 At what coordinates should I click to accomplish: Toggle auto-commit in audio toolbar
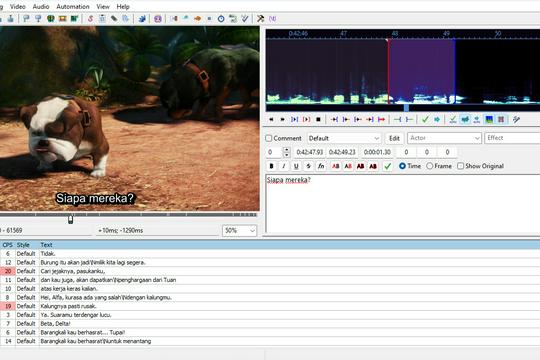point(453,120)
